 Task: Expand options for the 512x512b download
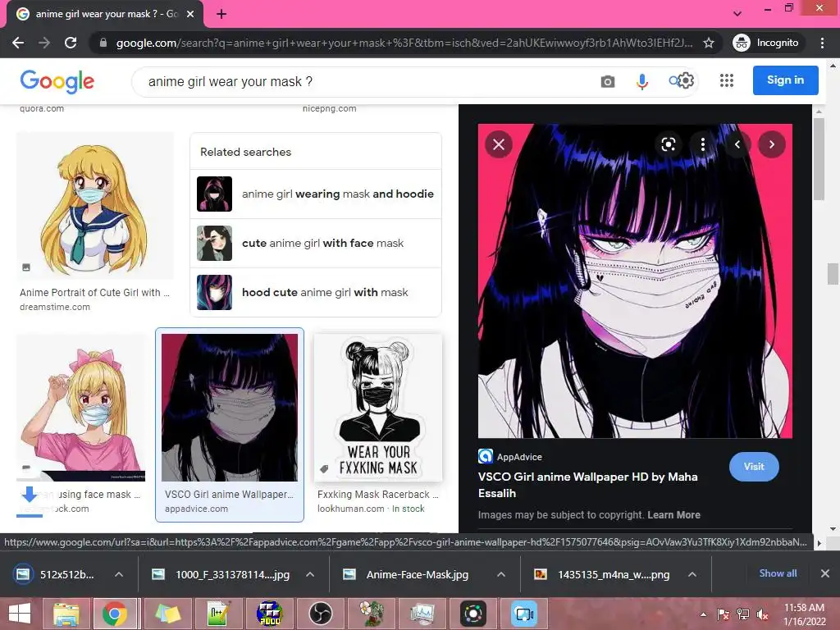pyautogui.click(x=119, y=574)
